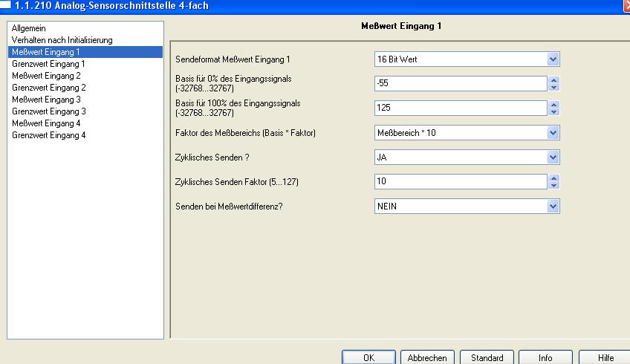This screenshot has height=364, width=630.
Task: Open the Senden bei Meßwertdifferenz dropdown
Action: pos(552,207)
